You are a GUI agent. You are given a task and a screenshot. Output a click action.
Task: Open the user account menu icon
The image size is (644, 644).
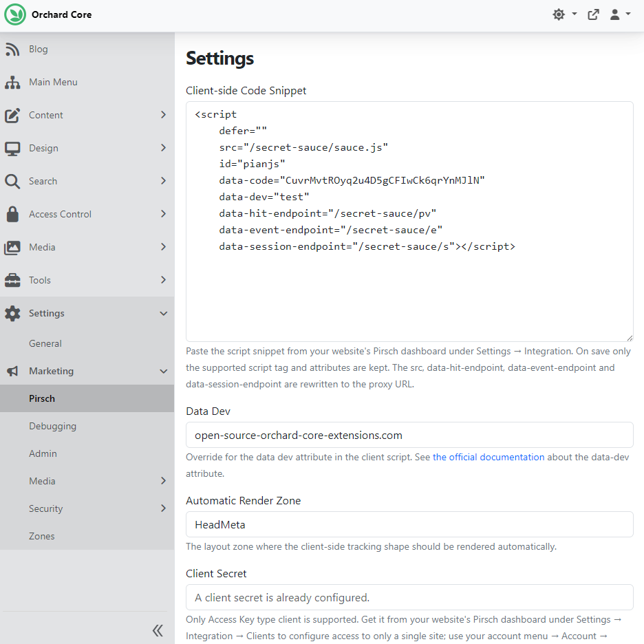pyautogui.click(x=614, y=14)
